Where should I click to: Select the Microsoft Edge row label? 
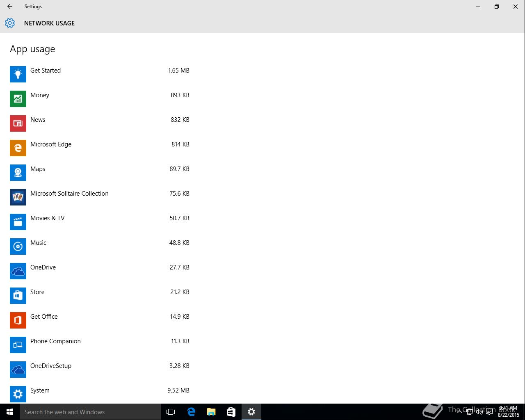pos(51,144)
